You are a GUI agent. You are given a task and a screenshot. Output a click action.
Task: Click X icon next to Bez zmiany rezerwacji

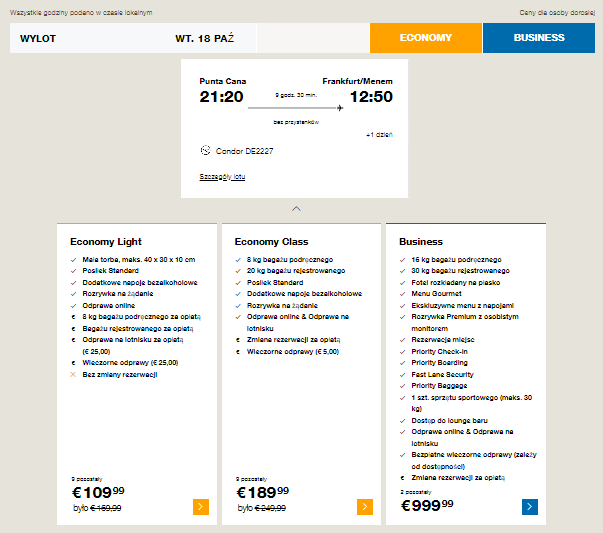pos(73,375)
